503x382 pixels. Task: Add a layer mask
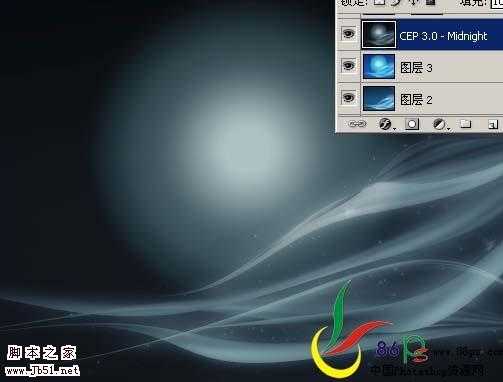[x=412, y=124]
